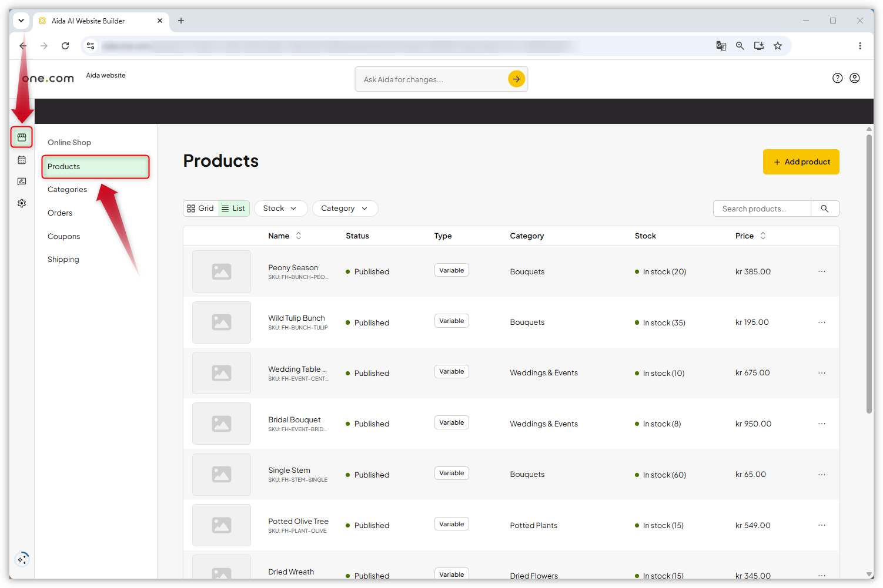
Task: Reload the page in the browser
Action: (x=65, y=46)
